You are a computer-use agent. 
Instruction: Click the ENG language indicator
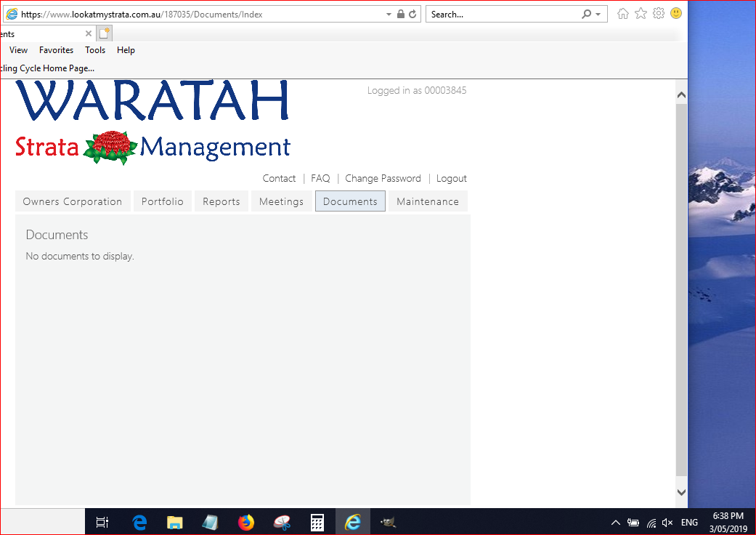[689, 523]
